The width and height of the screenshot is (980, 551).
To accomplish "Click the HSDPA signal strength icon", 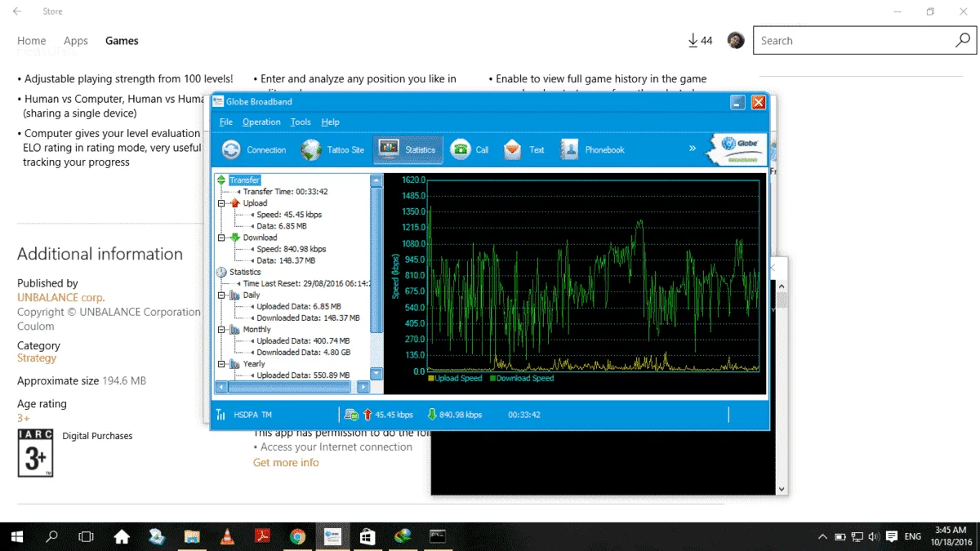I will [221, 415].
